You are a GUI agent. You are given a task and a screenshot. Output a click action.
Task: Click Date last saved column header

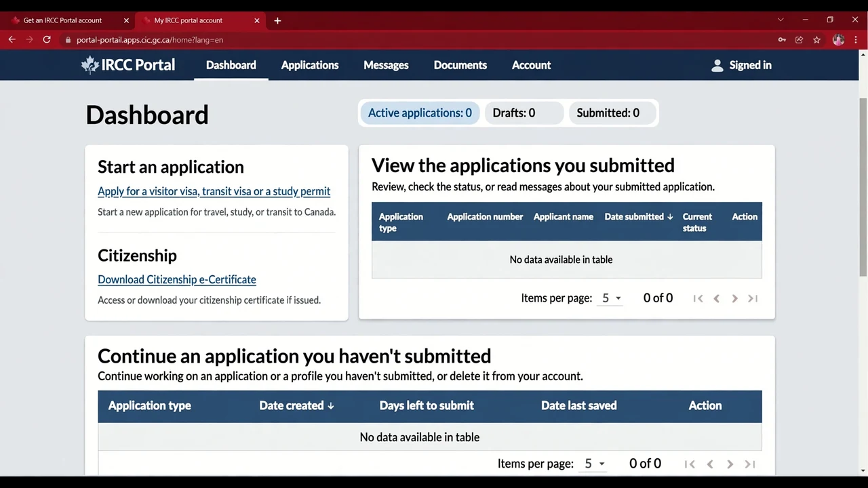(x=579, y=405)
